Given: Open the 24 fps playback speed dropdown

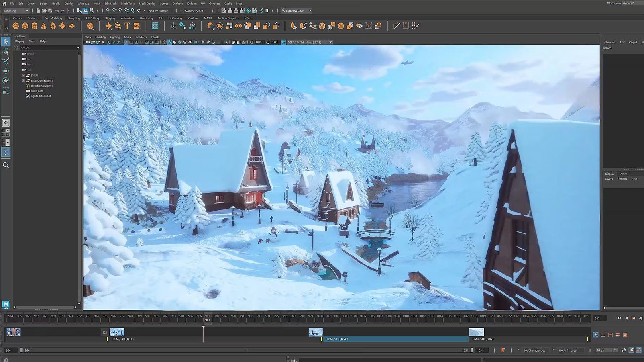Looking at the screenshot, I should tap(615, 350).
